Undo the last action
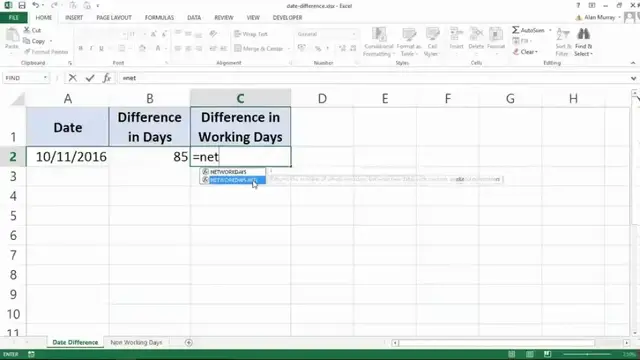 [x=36, y=5]
